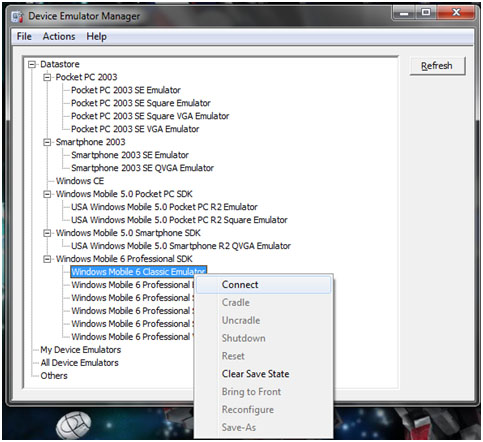Viewport: 483px width, 442px height.
Task: Click the disabled Reconfigure menu entry
Action: [x=264, y=409]
